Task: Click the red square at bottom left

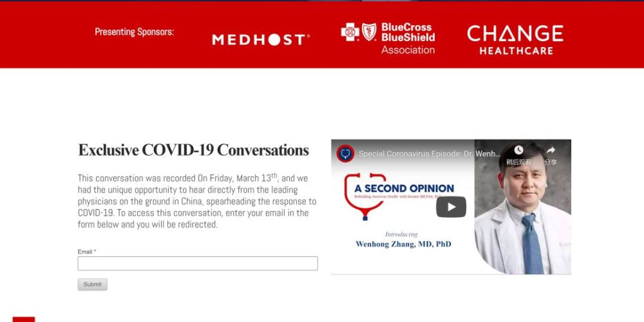Action: (24, 319)
